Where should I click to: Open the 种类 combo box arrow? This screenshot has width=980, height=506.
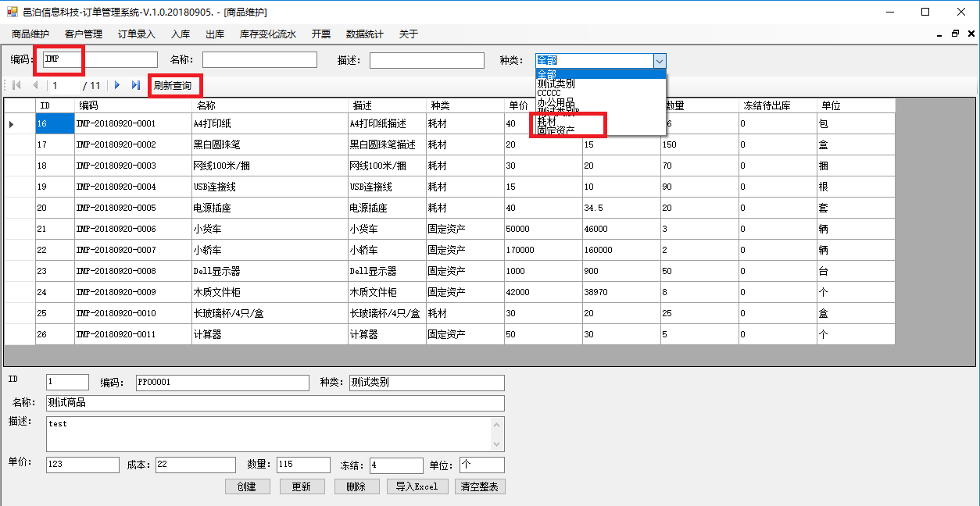point(660,60)
